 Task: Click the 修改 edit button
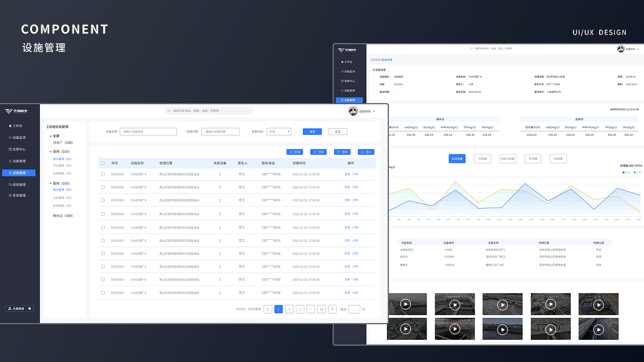coord(318,152)
